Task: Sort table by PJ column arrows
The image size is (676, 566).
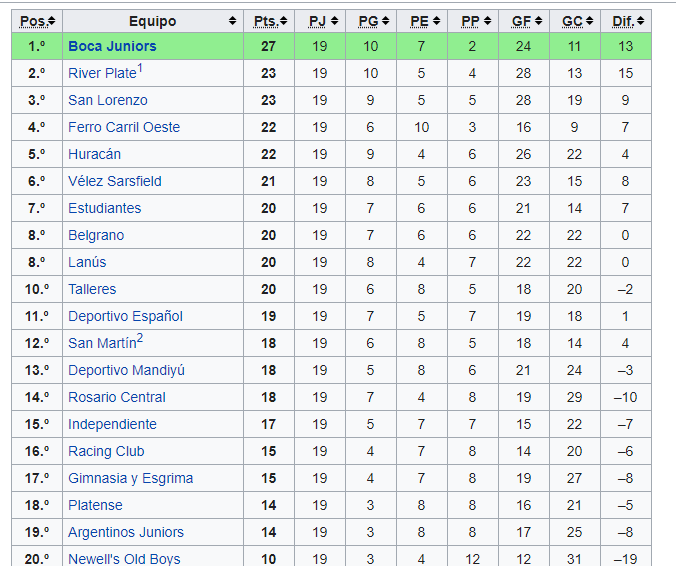Action: (335, 21)
